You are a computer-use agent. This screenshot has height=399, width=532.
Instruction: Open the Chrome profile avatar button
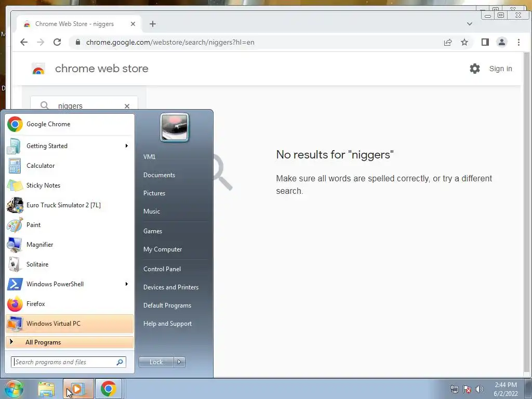pyautogui.click(x=502, y=42)
